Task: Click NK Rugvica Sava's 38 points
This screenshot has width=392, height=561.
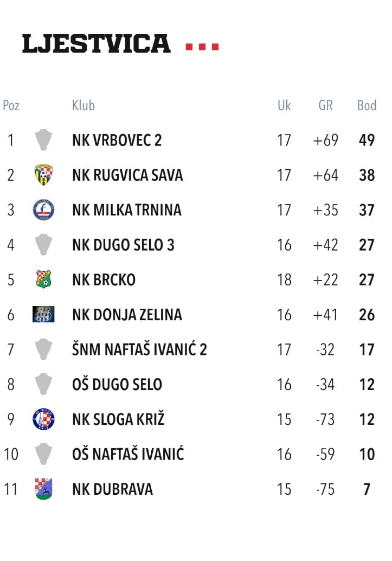Action: click(x=367, y=175)
